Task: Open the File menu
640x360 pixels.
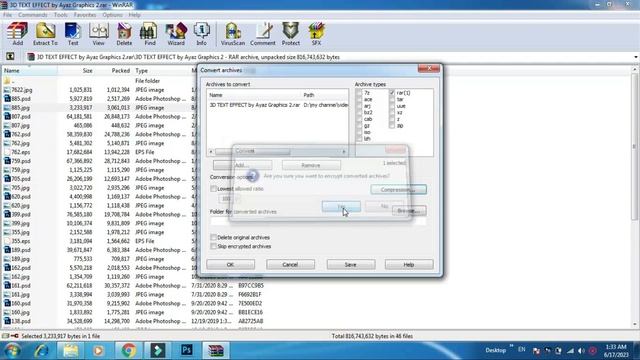Action: coord(8,15)
